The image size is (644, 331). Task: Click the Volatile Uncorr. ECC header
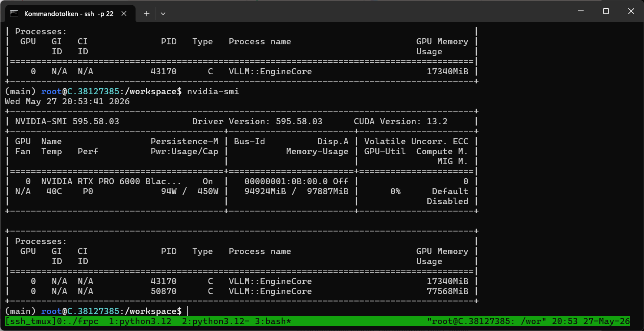tap(416, 142)
